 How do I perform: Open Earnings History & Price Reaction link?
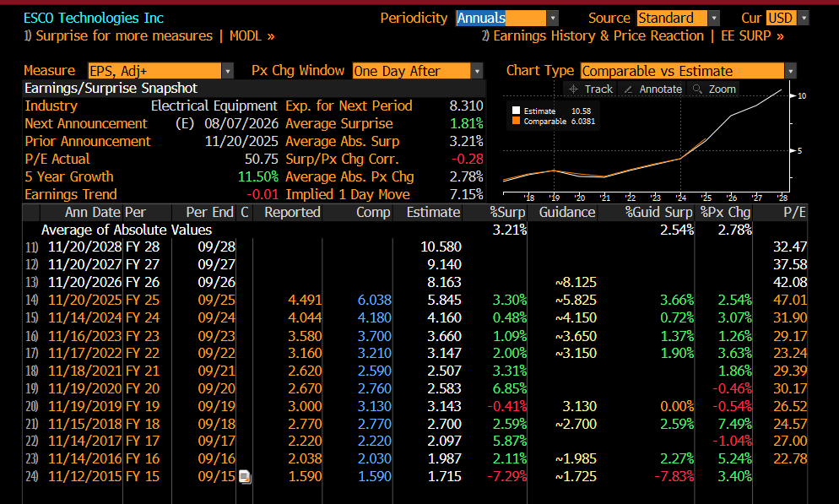pos(632,35)
